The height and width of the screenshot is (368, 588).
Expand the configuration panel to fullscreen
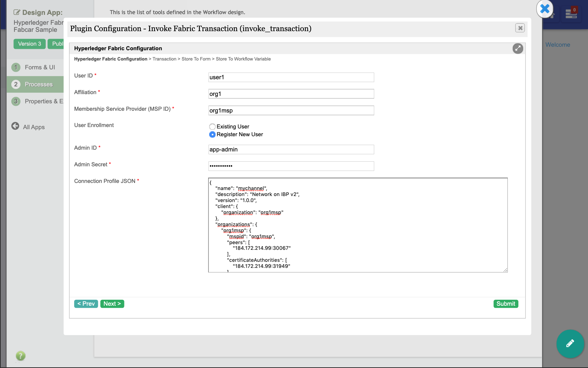point(518,48)
